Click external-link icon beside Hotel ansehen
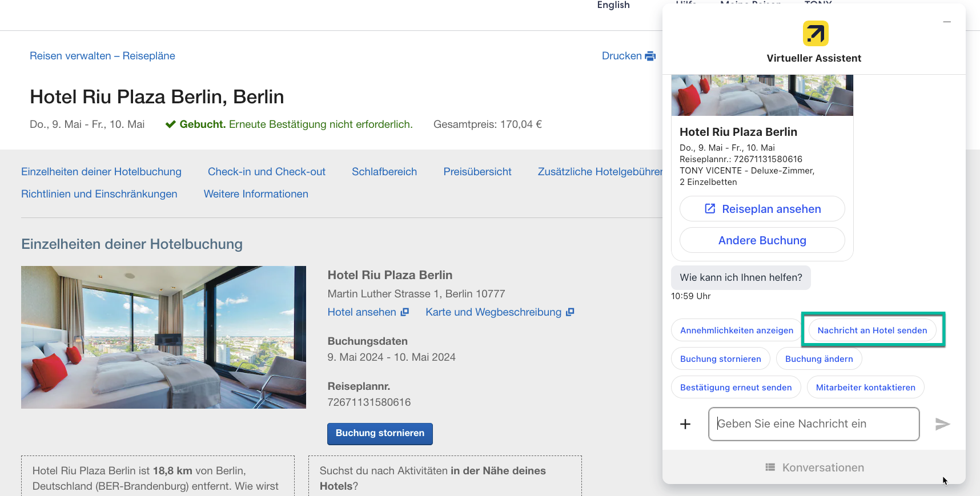Screen dimensions: 980x496 click(x=405, y=312)
